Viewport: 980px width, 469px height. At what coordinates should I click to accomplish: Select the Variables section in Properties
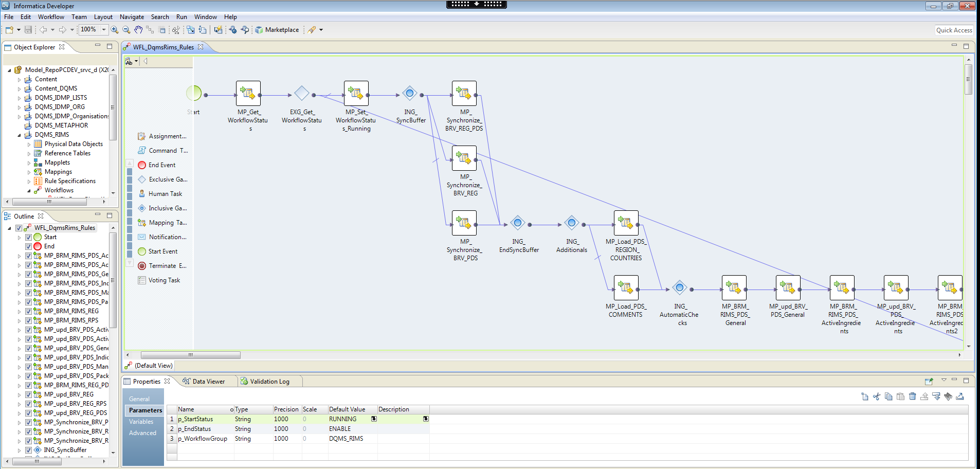[x=141, y=422]
